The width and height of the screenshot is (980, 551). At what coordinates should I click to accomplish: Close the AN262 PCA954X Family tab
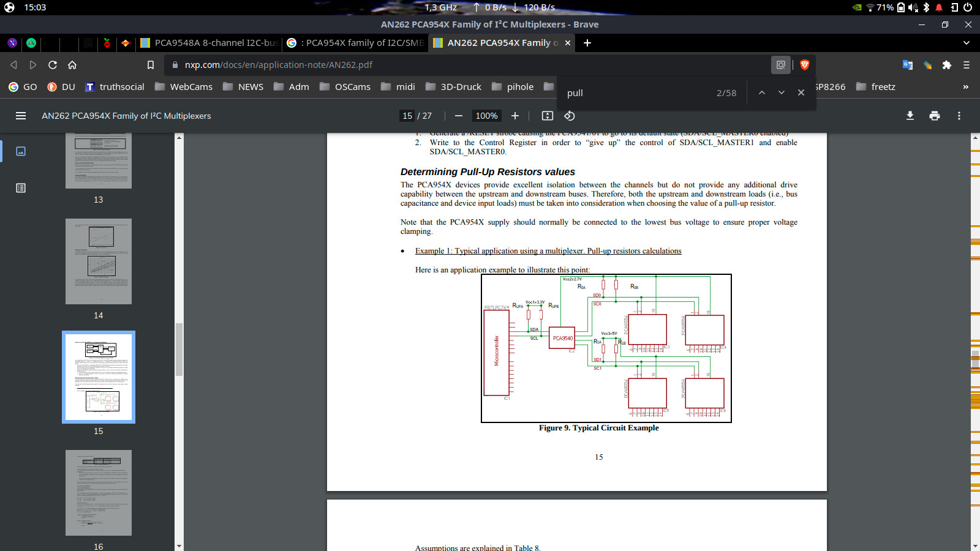pos(568,43)
